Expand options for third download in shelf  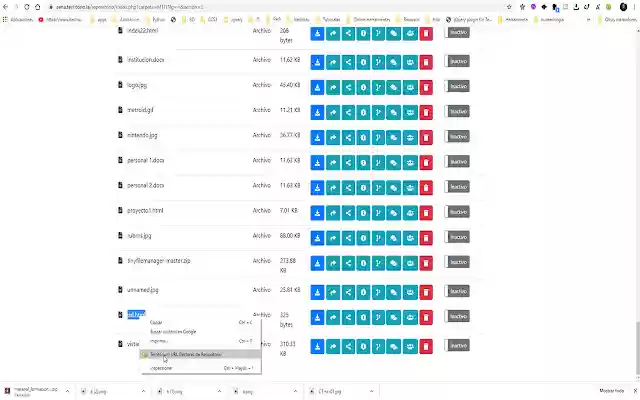pyautogui.click(x=219, y=391)
